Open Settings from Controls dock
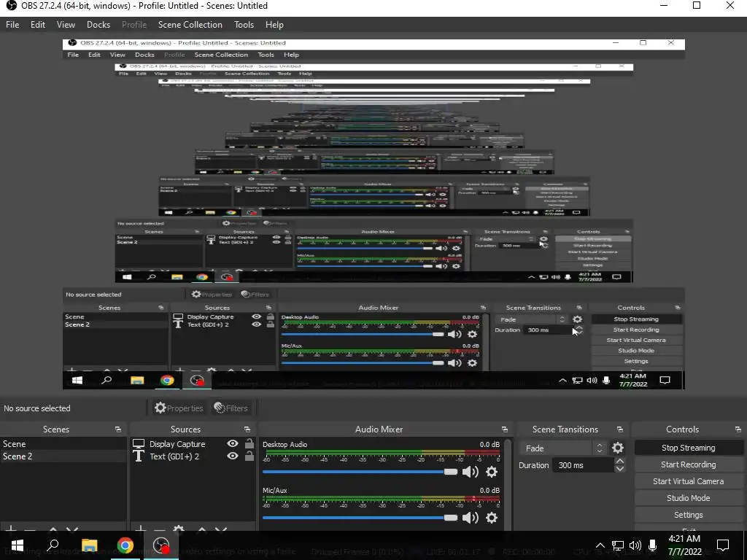The image size is (747, 560). pos(689,515)
